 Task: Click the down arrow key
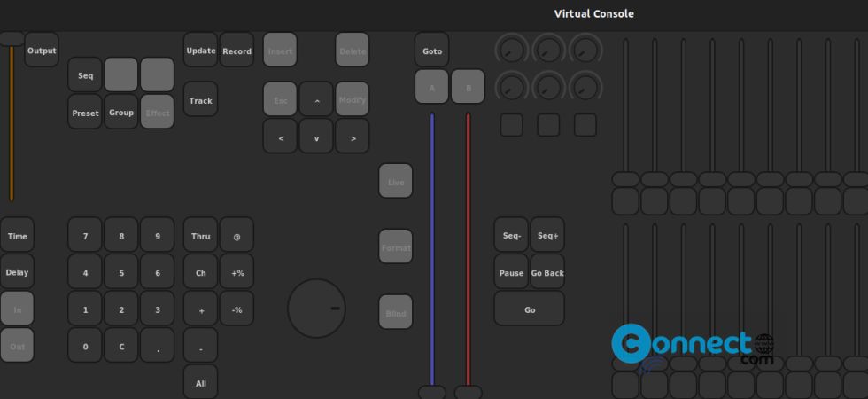[x=316, y=137]
